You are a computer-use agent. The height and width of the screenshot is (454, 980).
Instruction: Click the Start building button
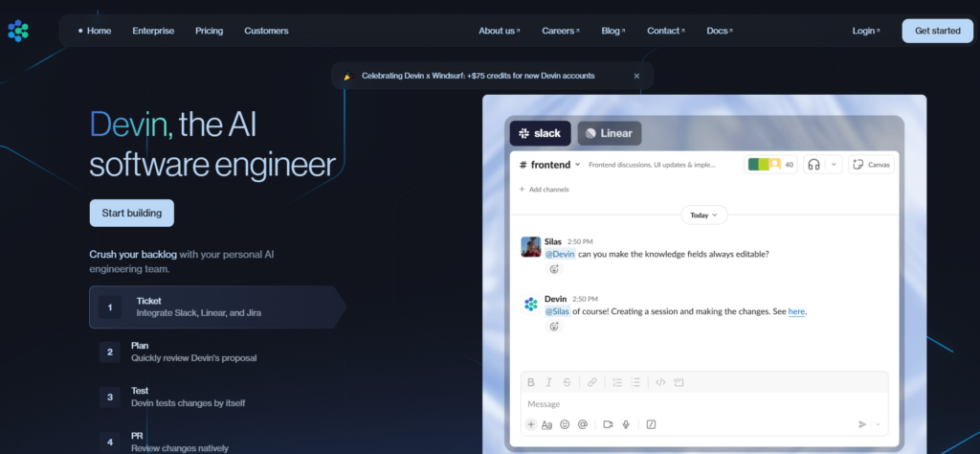pyautogui.click(x=132, y=213)
